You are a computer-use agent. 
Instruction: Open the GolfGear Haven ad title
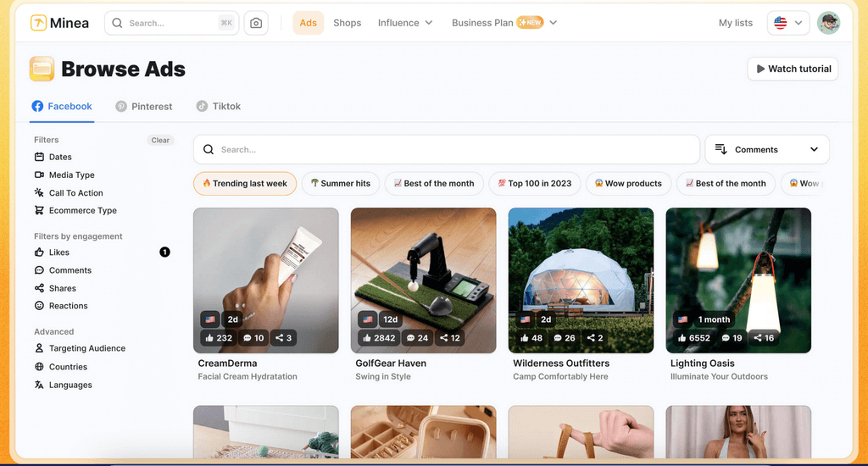(x=391, y=363)
